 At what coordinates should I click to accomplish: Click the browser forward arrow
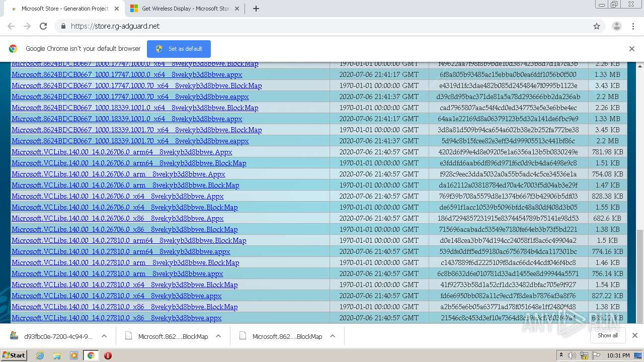(x=27, y=26)
